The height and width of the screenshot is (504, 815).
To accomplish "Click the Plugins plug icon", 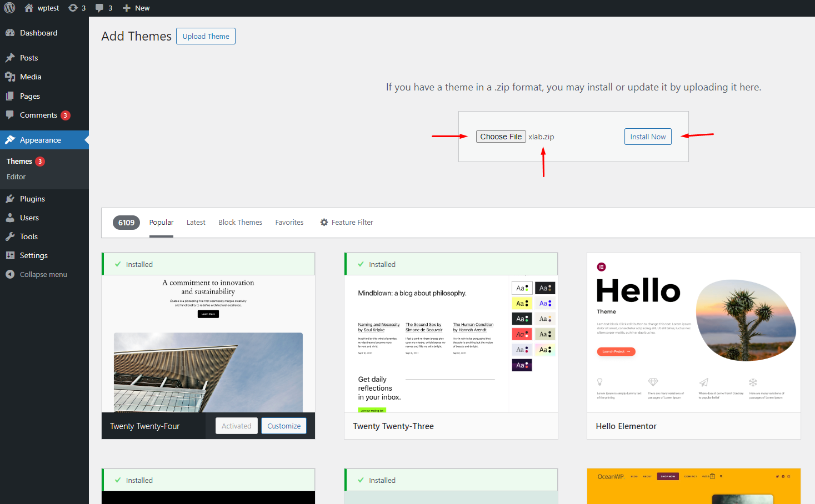I will point(10,199).
